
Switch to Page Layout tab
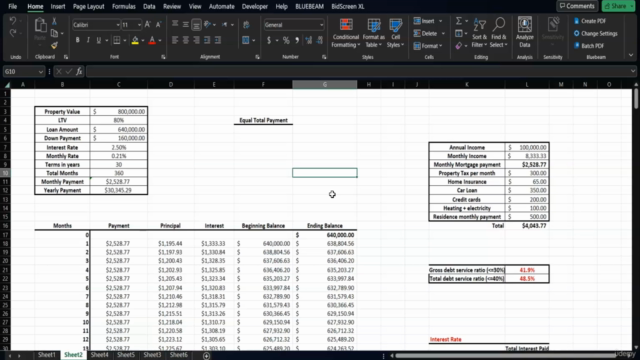tap(89, 7)
